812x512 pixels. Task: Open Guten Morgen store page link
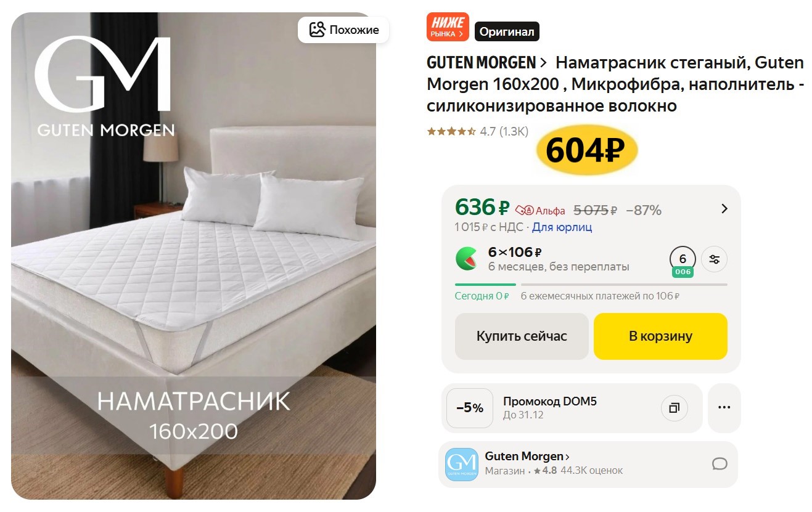pyautogui.click(x=527, y=457)
